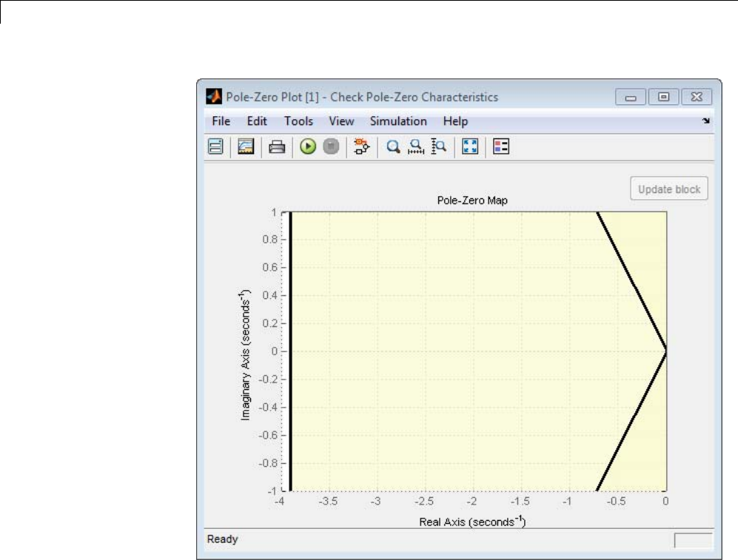Print the pole-zero plot

point(277,147)
